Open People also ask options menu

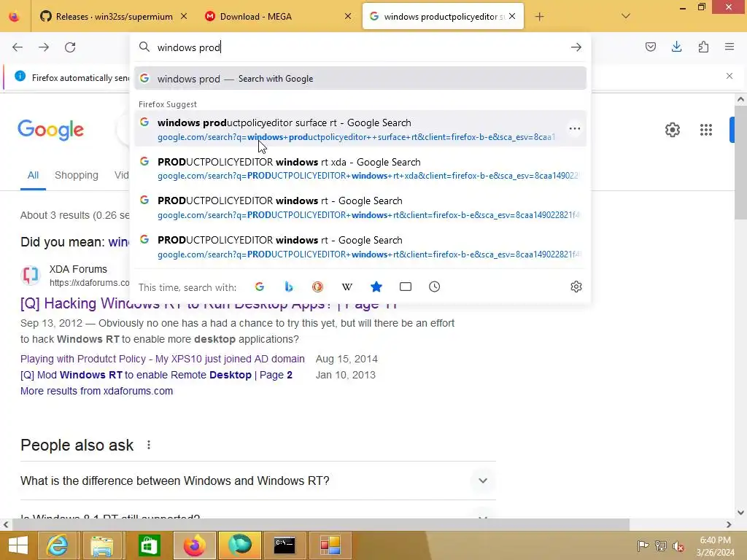tap(149, 445)
